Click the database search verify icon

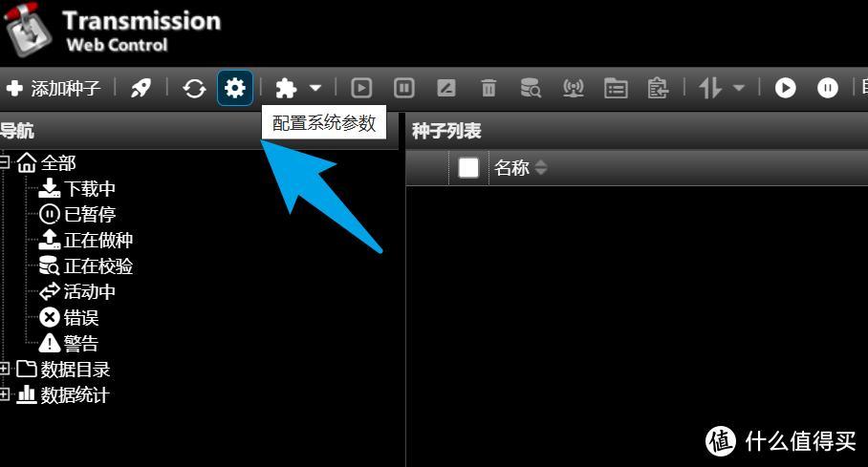(x=531, y=88)
